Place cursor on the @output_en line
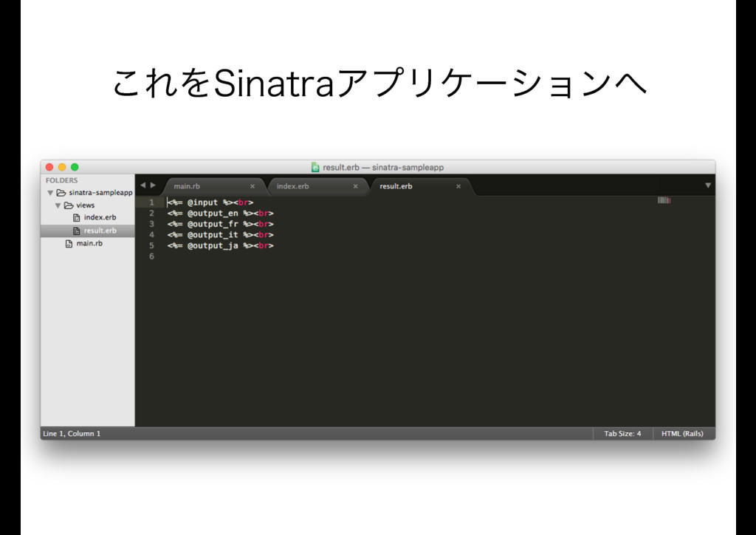Screen dimensions: 756x535 coord(220,214)
